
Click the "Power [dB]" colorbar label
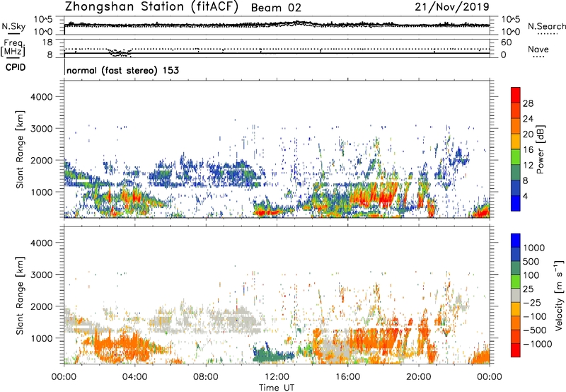(x=541, y=149)
